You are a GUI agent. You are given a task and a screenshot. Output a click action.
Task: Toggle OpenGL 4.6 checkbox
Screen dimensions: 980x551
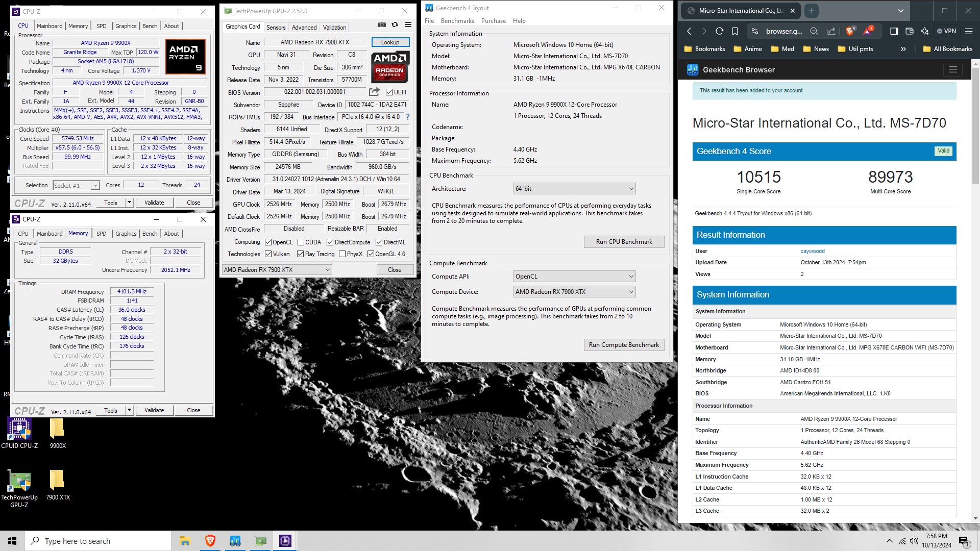(x=371, y=254)
